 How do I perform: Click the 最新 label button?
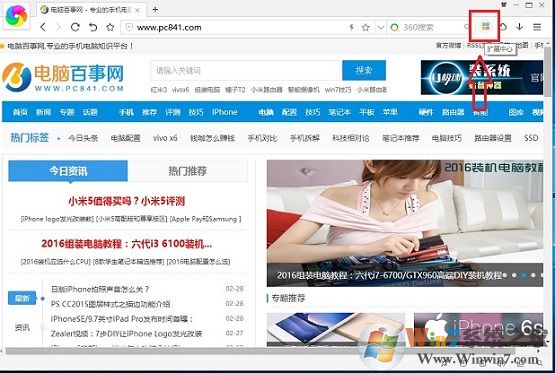[x=22, y=298]
